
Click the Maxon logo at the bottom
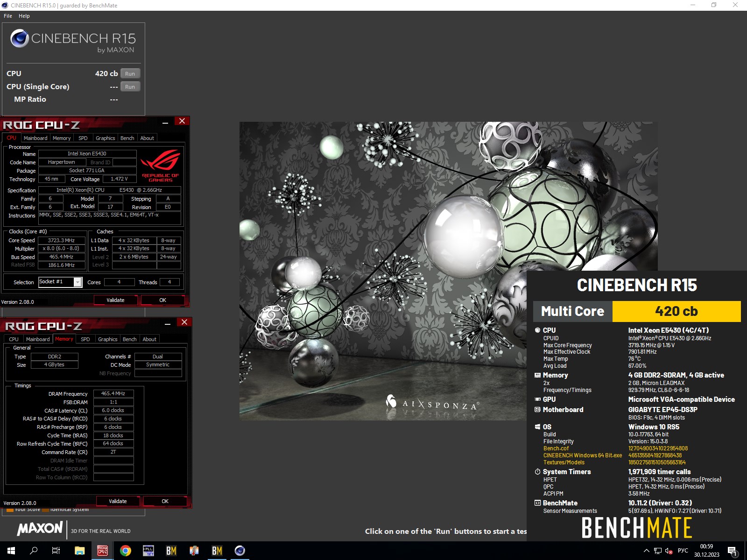pos(40,528)
